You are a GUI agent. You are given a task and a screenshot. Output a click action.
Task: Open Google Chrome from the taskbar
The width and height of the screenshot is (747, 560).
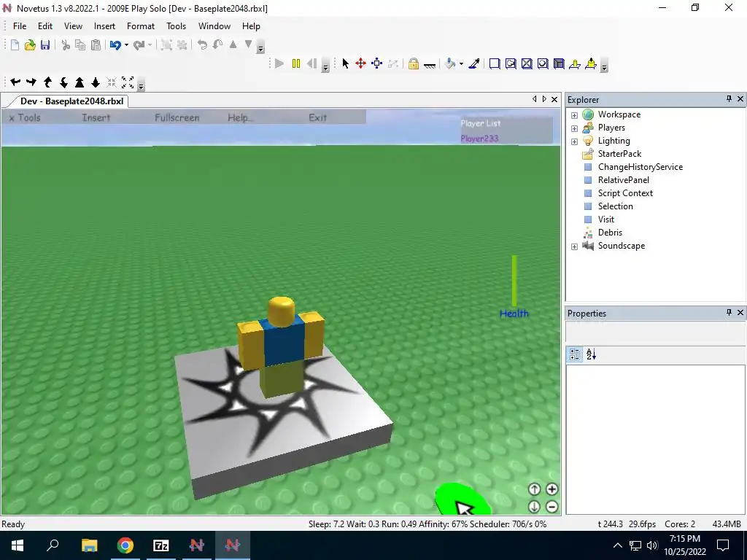pyautogui.click(x=125, y=545)
